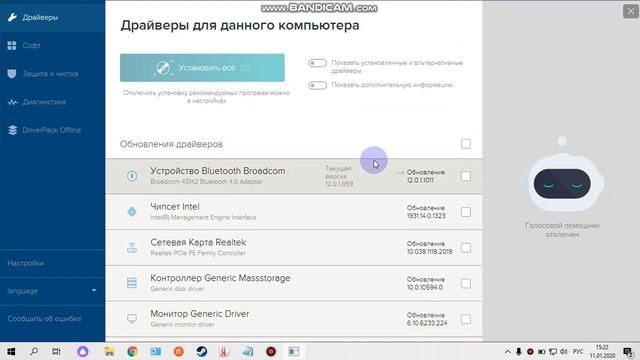Open Настройки in the sidebar
Screen dimensions: 640x360
click(x=52, y=263)
